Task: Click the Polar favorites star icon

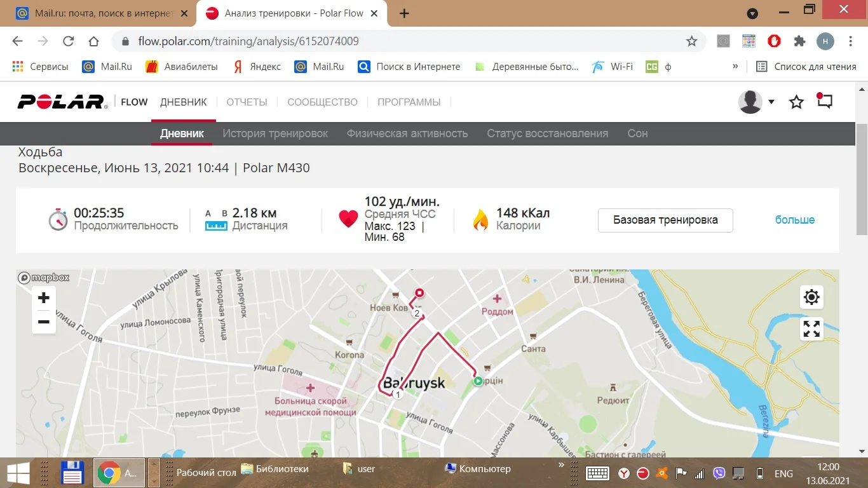Action: coord(796,102)
